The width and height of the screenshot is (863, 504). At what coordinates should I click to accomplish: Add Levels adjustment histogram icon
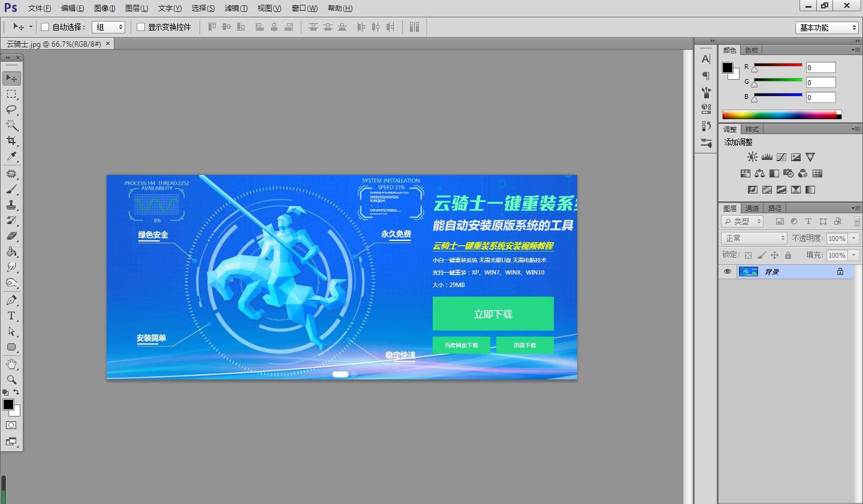pos(767,157)
